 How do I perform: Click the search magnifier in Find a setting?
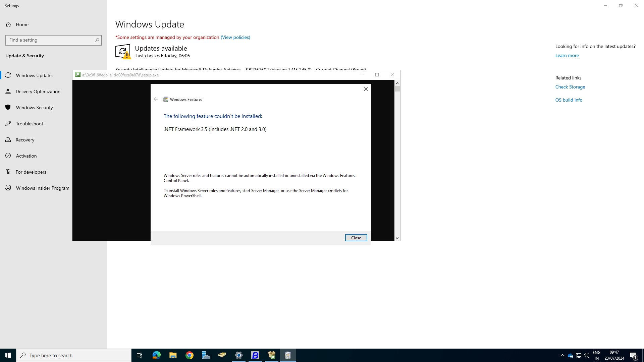coord(97,40)
